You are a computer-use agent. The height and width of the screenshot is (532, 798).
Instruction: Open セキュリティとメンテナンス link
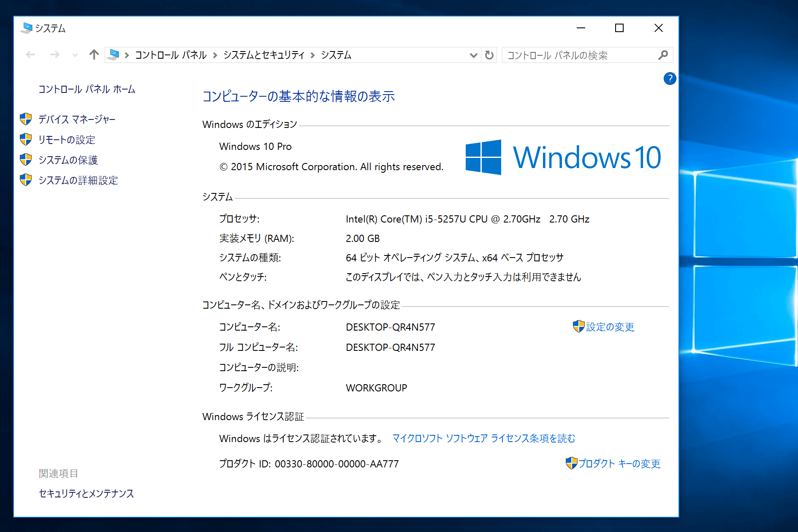tap(86, 494)
